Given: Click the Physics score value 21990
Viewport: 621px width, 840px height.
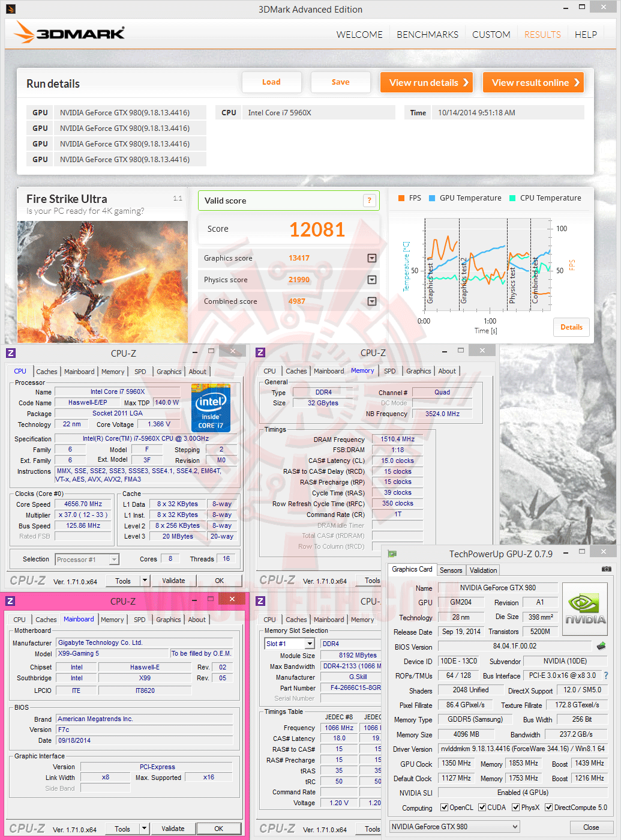Looking at the screenshot, I should point(299,280).
